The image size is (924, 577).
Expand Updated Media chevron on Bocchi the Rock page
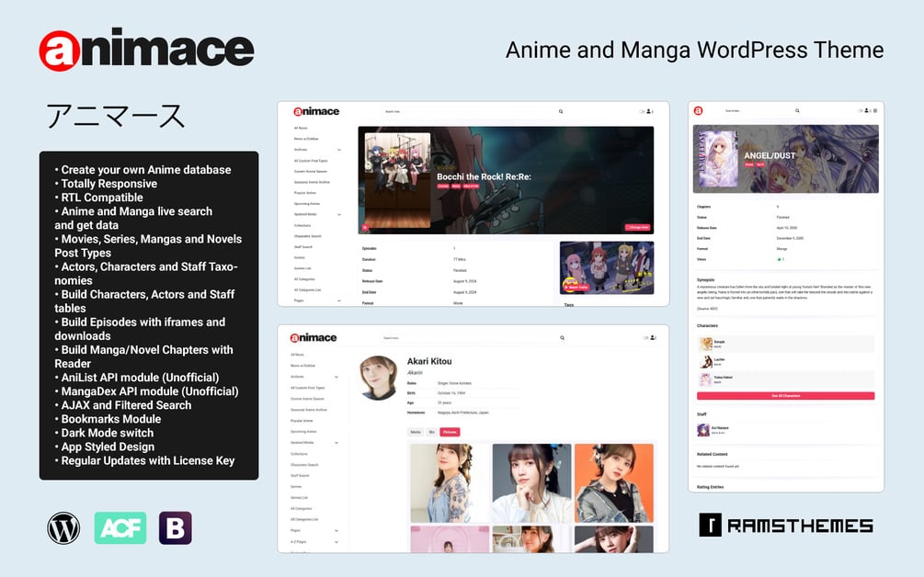pos(339,214)
